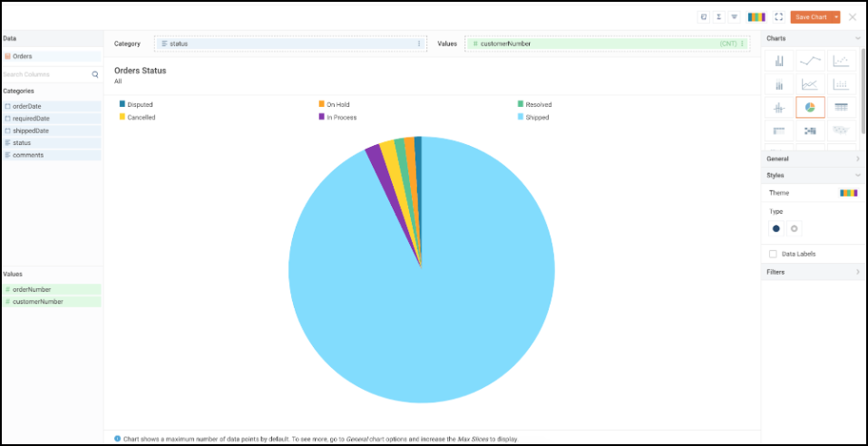The width and height of the screenshot is (868, 446).
Task: Select the positive-negative bar chart type icon
Action: coord(779,107)
